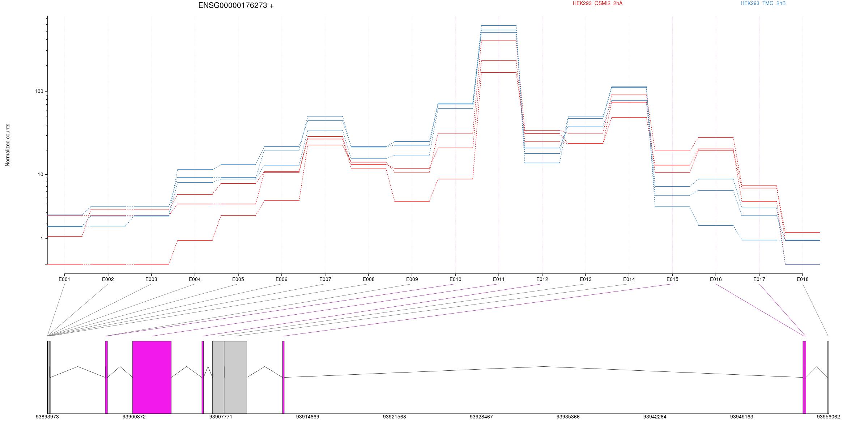Select the HEK293_OSMI2_2hA legend label
868x434 pixels.
pyautogui.click(x=597, y=3)
